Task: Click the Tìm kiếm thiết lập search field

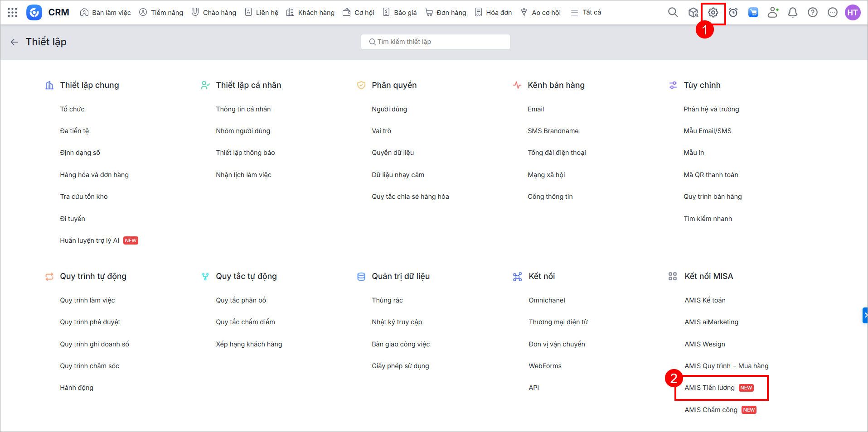Action: click(x=435, y=42)
